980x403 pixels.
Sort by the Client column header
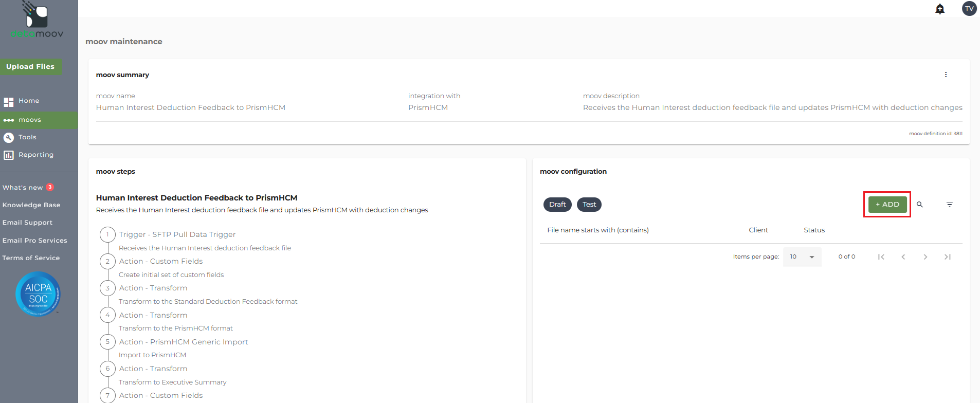[758, 230]
